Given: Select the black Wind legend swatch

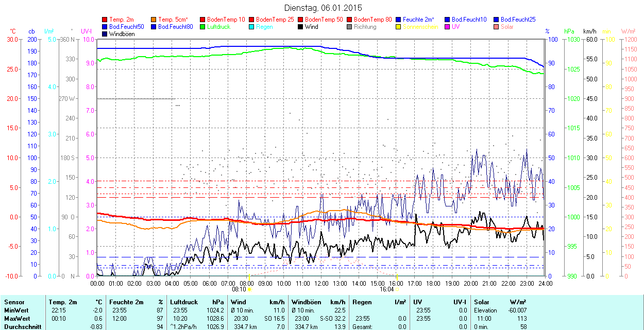Looking at the screenshot, I should (x=301, y=27).
